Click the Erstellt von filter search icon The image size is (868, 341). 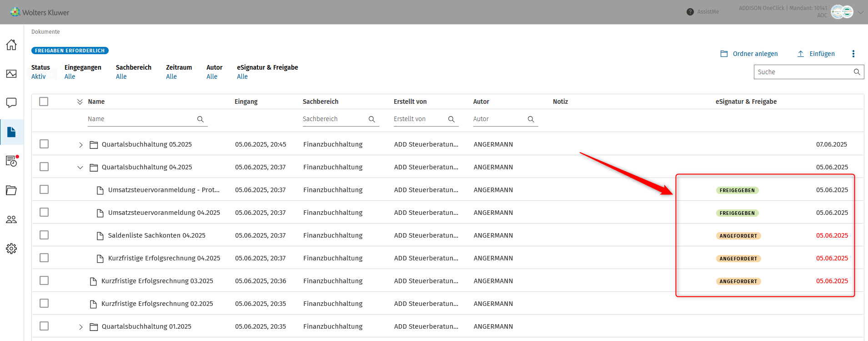click(x=452, y=119)
